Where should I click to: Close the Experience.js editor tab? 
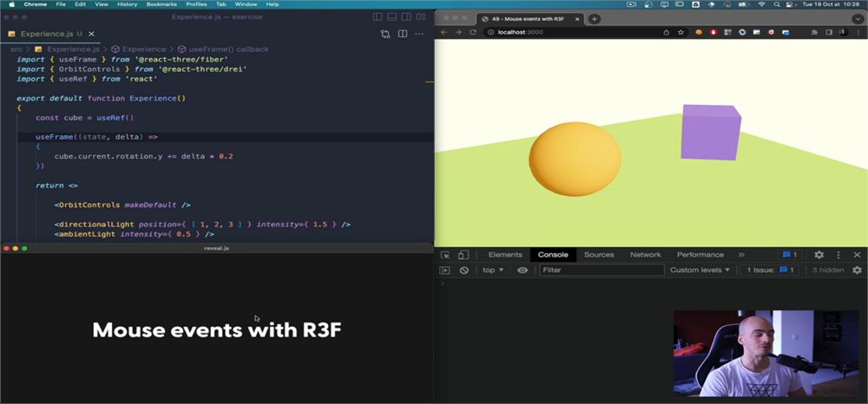point(91,34)
